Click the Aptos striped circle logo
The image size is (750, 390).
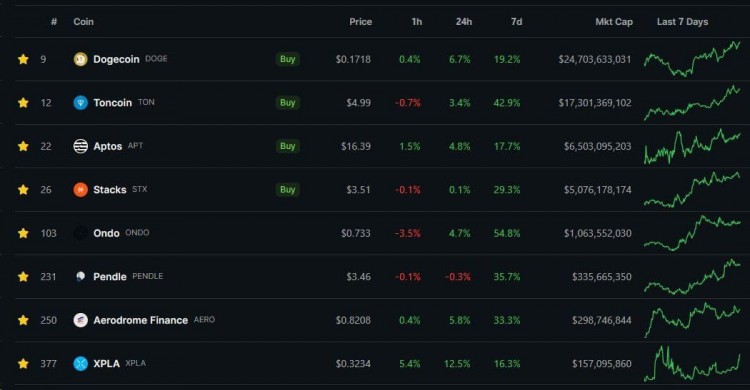[80, 146]
